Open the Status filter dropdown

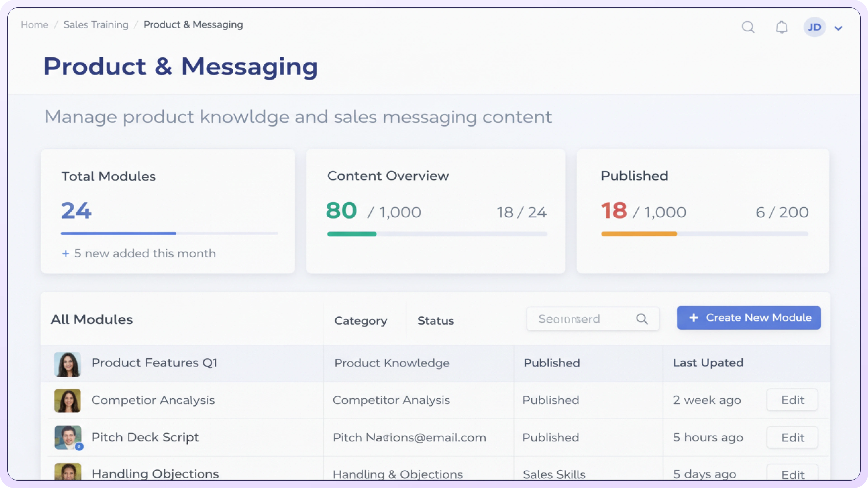point(435,321)
